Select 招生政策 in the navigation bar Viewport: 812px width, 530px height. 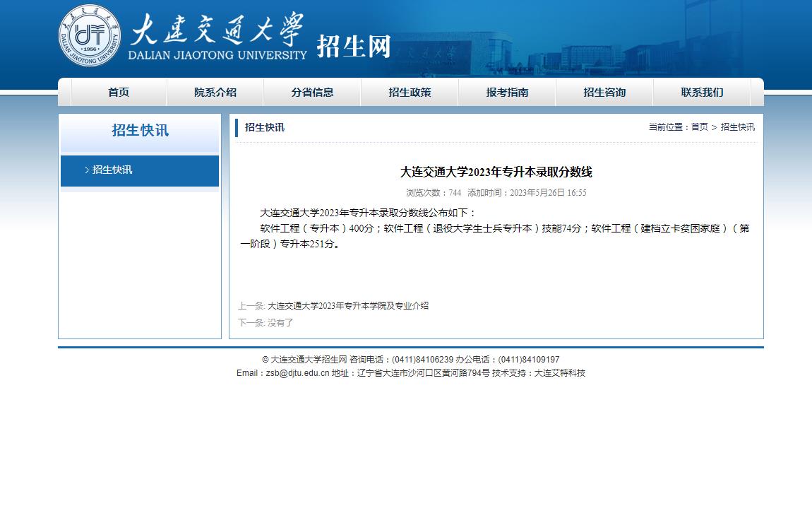pyautogui.click(x=410, y=92)
